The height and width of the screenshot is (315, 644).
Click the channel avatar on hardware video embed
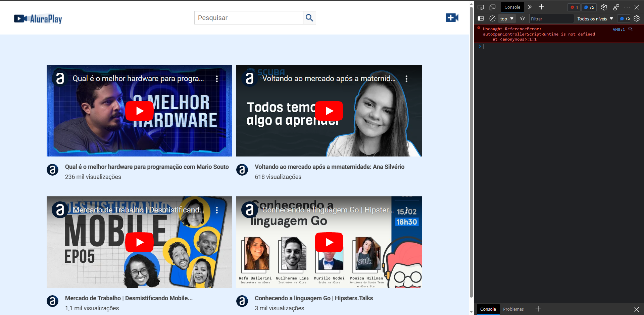pyautogui.click(x=60, y=78)
